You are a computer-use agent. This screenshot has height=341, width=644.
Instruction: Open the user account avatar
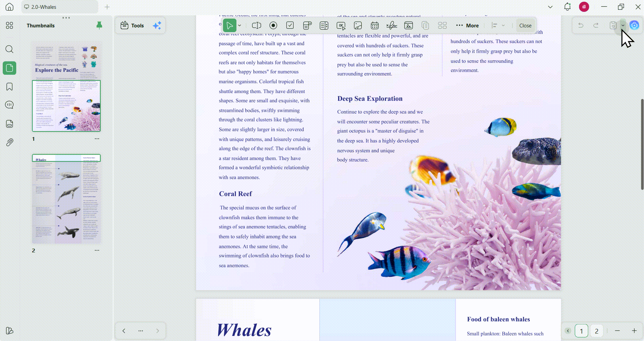pyautogui.click(x=584, y=7)
